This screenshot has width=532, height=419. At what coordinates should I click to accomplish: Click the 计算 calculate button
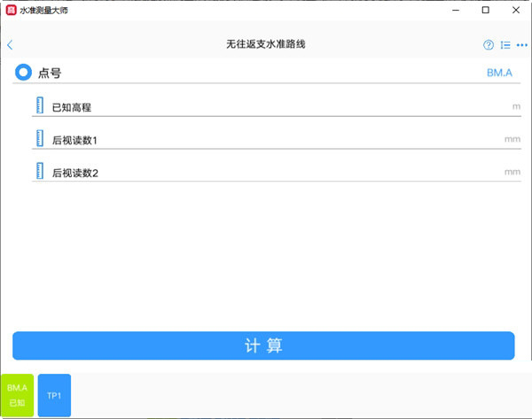(x=263, y=345)
